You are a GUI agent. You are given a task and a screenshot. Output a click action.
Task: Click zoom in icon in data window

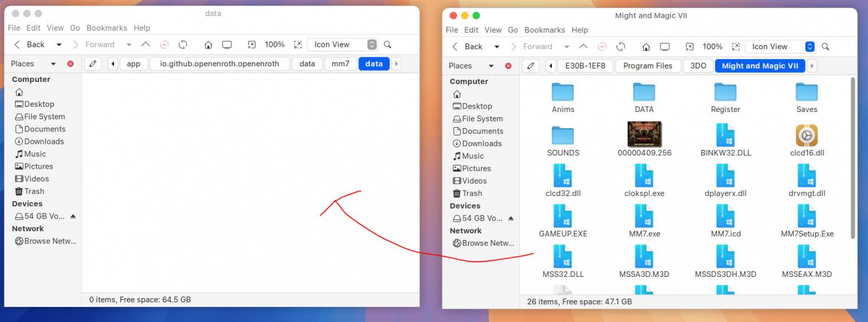click(298, 45)
